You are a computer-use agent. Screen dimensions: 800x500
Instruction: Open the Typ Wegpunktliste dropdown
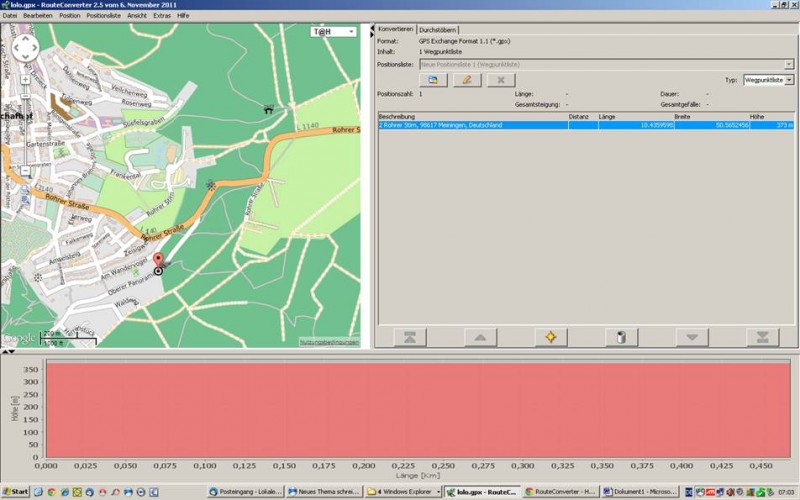(x=769, y=79)
